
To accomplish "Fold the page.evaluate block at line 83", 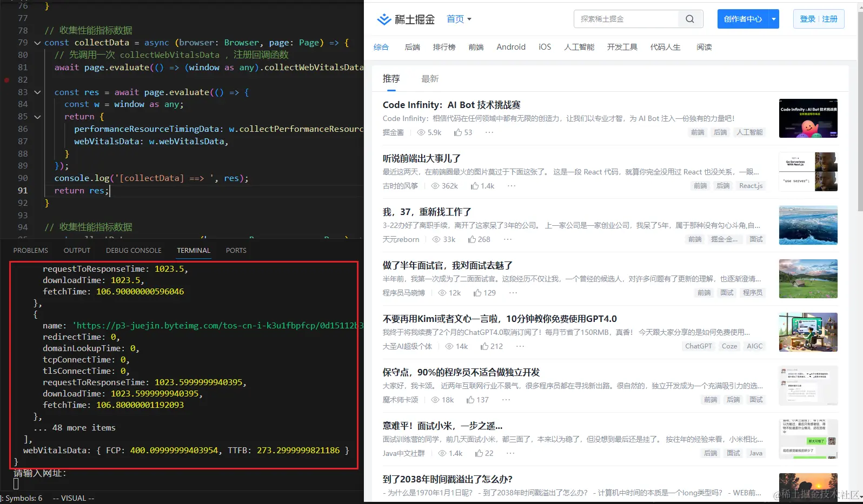I will click(37, 92).
